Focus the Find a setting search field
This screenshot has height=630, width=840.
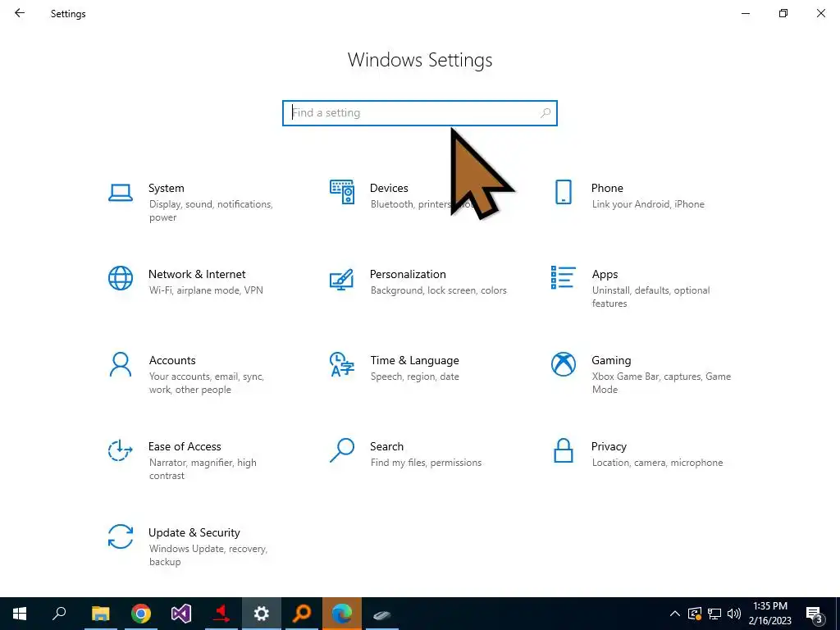point(420,113)
